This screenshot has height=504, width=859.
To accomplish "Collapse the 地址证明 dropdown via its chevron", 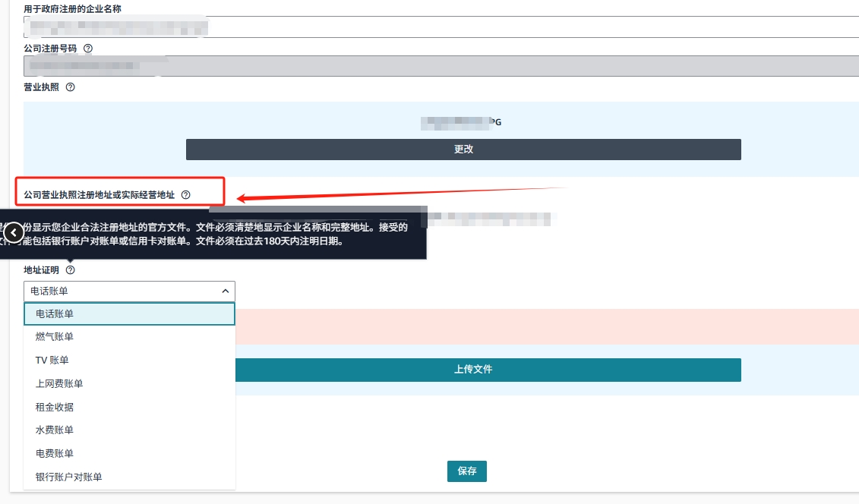I will coord(225,291).
